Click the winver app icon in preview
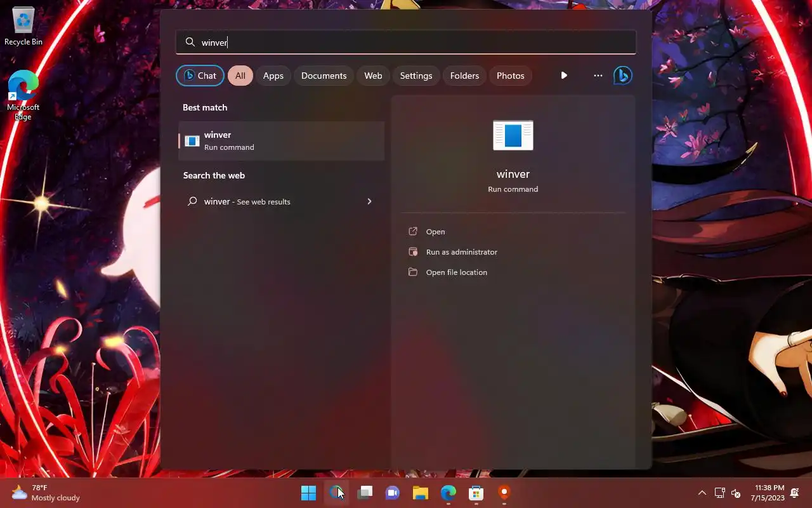 click(513, 135)
